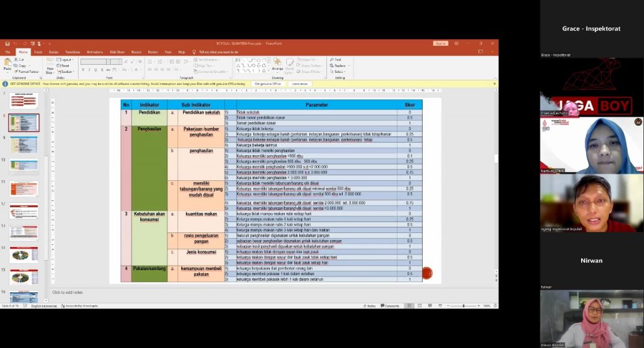Click the zoom slider in status bar
The height and width of the screenshot is (348, 644).
tap(464, 306)
